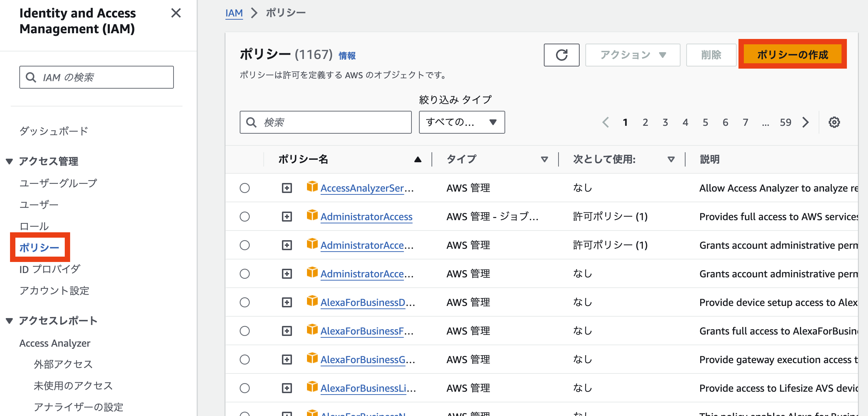Viewport: 868px width, 416px height.
Task: Open the タイプ column filter arrow
Action: pyautogui.click(x=545, y=159)
